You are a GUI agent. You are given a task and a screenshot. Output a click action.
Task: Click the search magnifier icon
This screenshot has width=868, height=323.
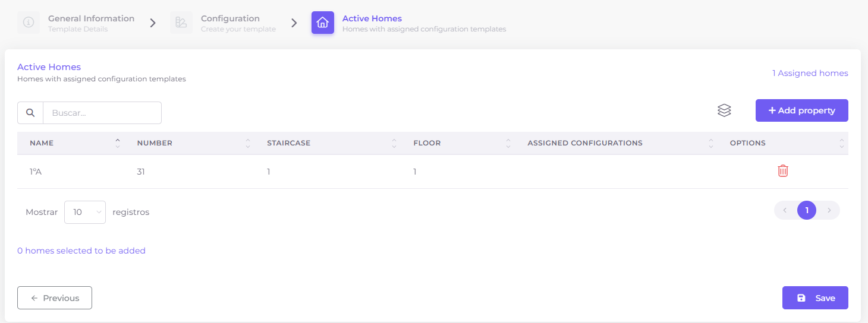tap(30, 113)
